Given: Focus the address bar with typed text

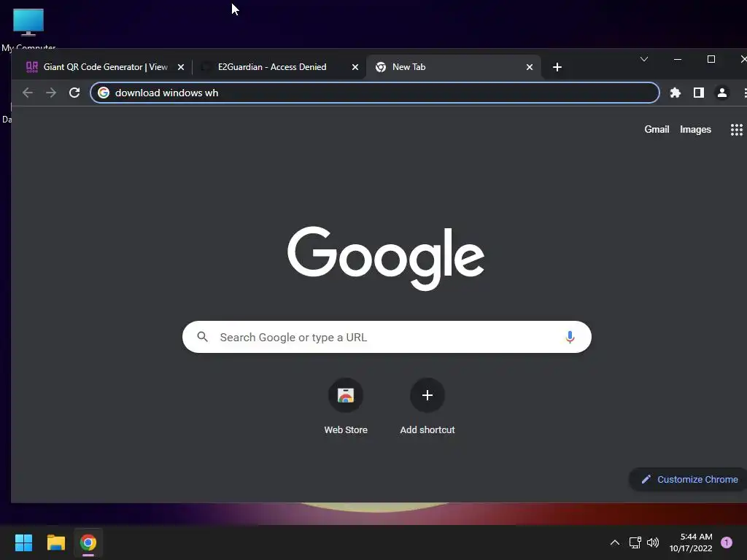Looking at the screenshot, I should (374, 93).
